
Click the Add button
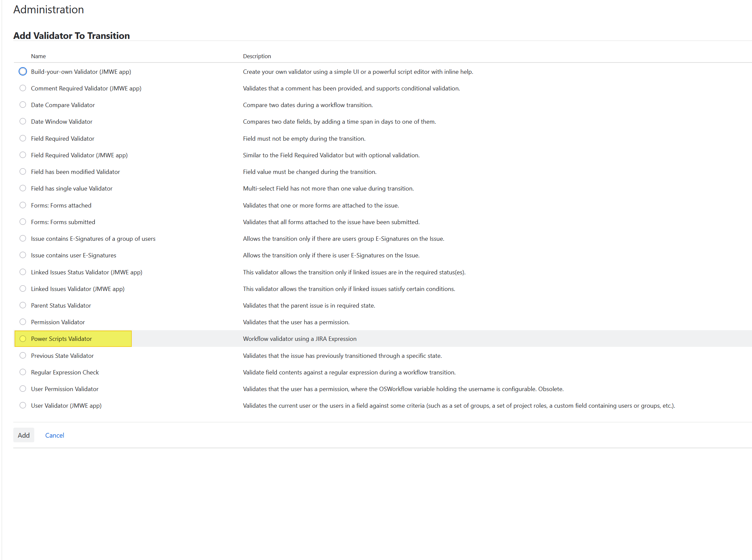tap(23, 435)
